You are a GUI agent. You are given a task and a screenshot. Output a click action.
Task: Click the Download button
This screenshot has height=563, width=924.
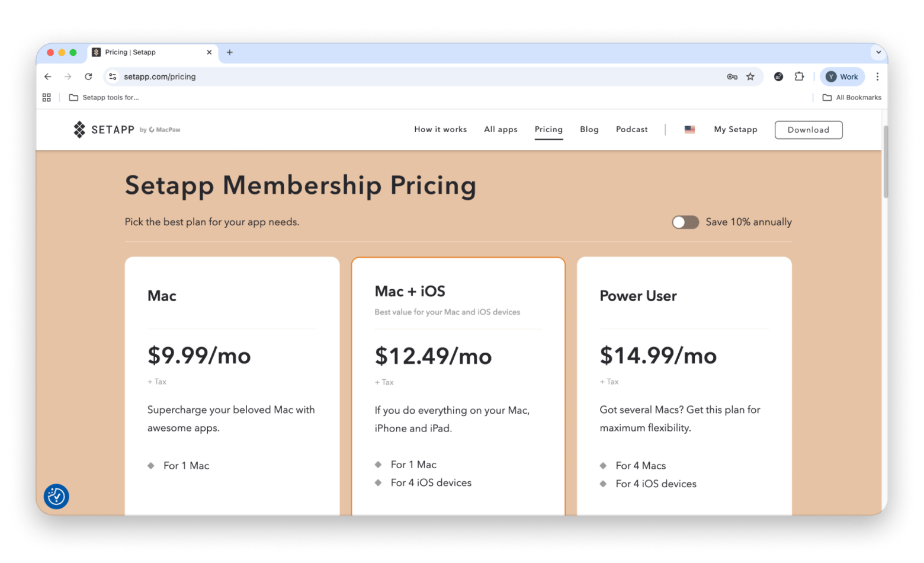[x=808, y=130]
